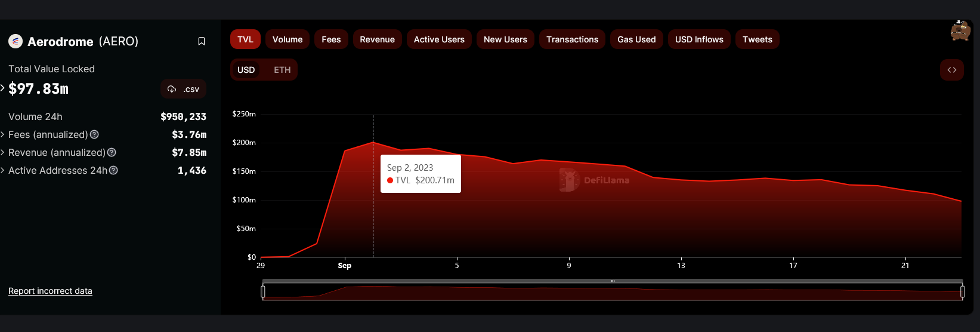
Task: Expand the Fees (annualized) row
Action: (3, 135)
